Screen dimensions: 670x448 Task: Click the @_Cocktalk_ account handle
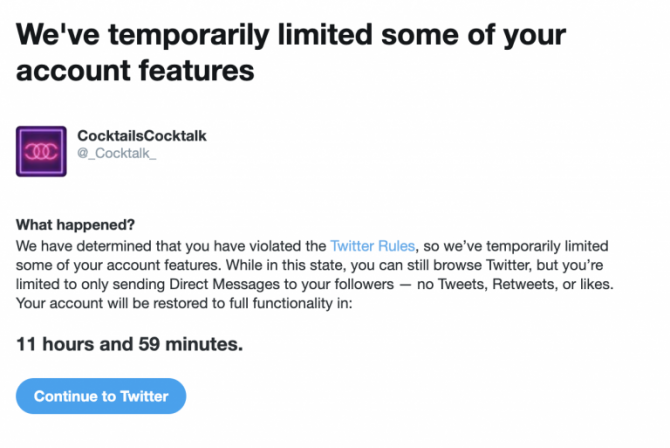click(x=117, y=153)
